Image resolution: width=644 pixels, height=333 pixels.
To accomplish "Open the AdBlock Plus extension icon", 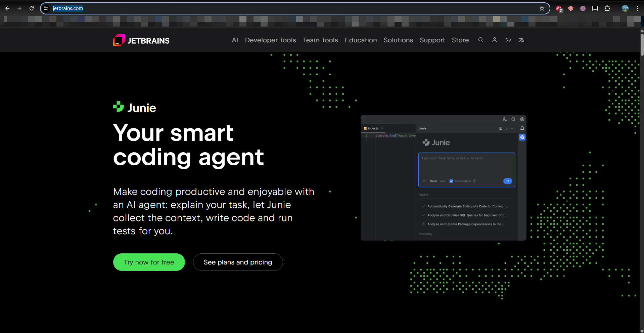I will tap(559, 9).
